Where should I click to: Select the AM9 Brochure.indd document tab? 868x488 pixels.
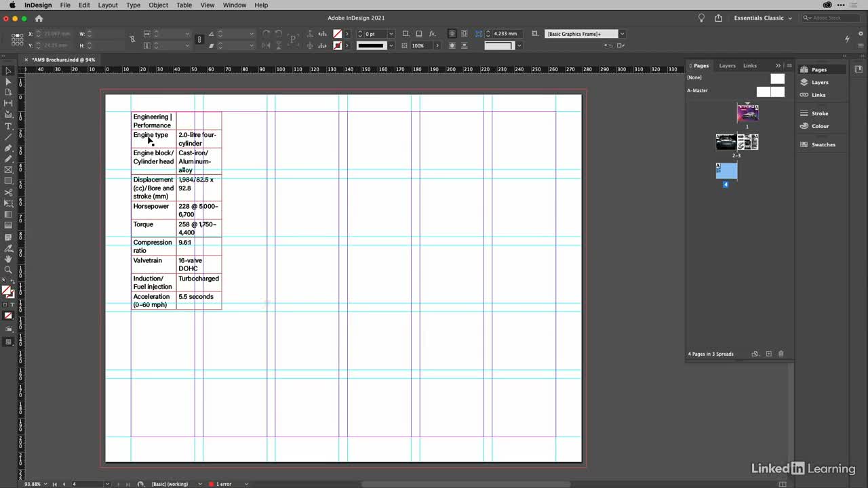(x=63, y=60)
